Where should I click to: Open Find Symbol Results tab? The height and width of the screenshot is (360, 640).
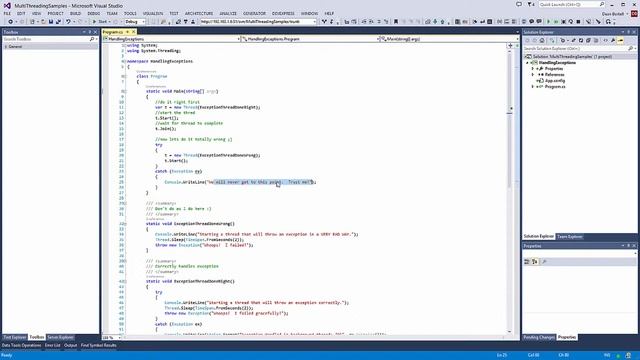99,346
